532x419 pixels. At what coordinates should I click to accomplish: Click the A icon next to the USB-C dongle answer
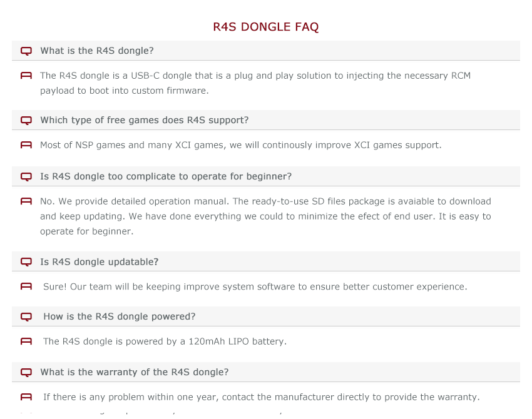(x=26, y=75)
